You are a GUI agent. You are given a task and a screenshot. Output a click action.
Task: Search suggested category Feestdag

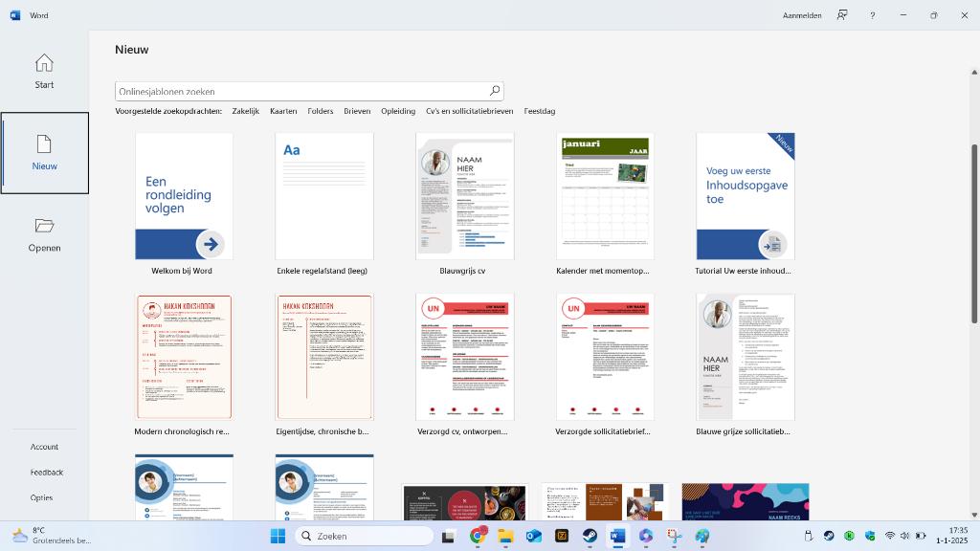click(540, 111)
